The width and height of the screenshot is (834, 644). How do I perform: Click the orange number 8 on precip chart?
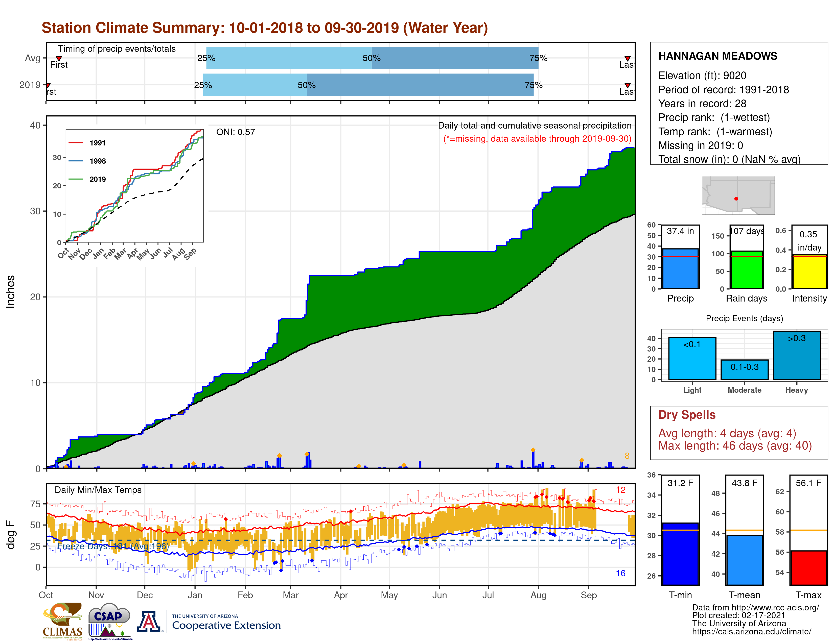[627, 456]
